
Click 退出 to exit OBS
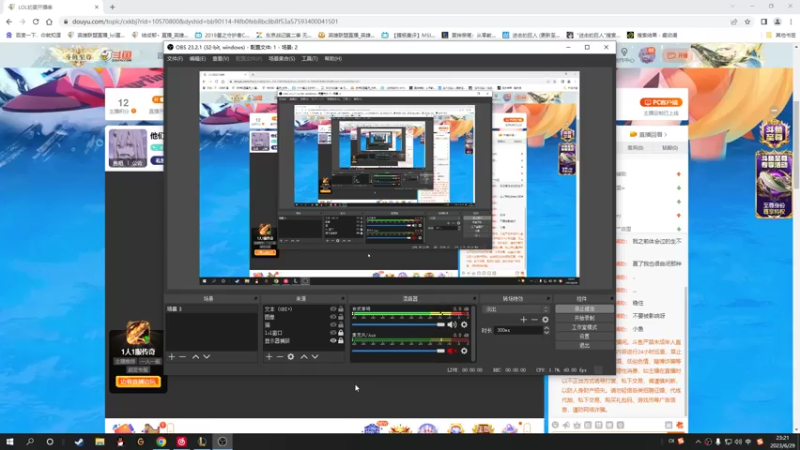tap(584, 345)
